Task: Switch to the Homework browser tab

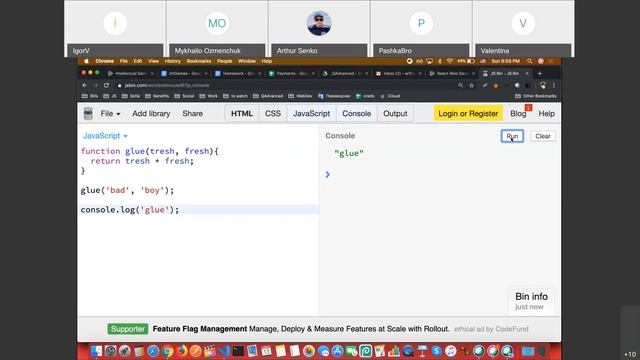Action: [x=238, y=73]
